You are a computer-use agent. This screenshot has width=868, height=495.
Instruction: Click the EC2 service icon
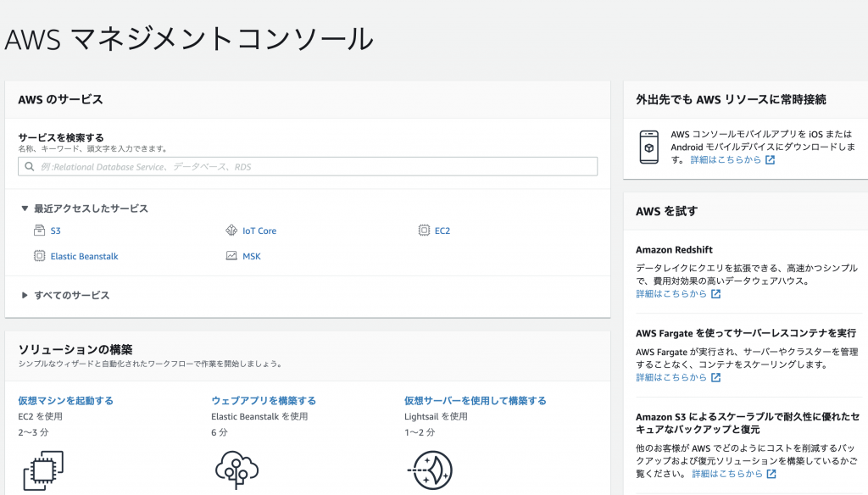[x=424, y=231]
